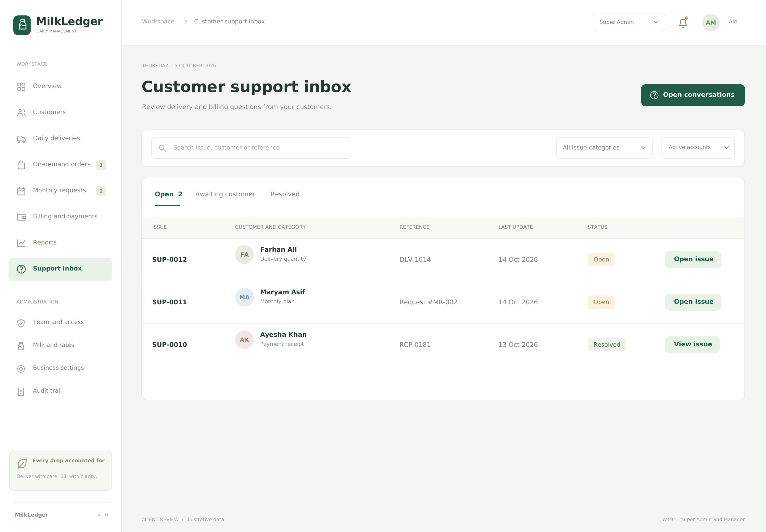This screenshot has width=766, height=532.
Task: Click the Daily deliveries truck icon
Action: [x=21, y=139]
